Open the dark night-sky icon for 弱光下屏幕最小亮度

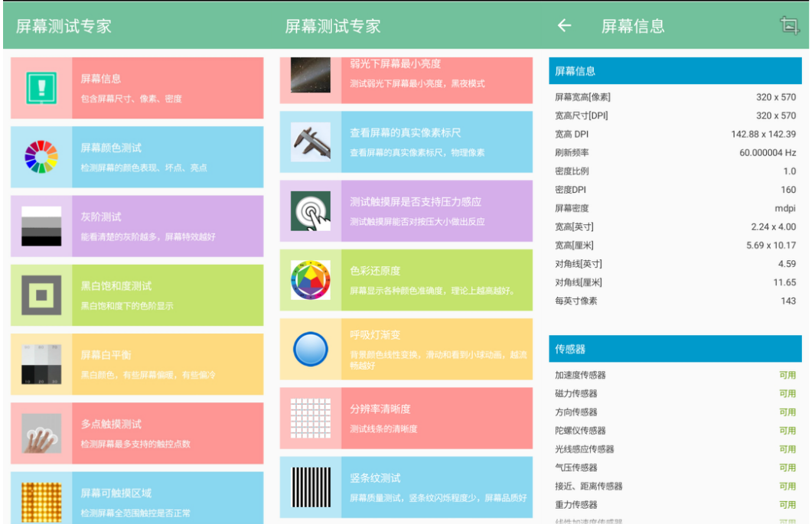click(311, 75)
